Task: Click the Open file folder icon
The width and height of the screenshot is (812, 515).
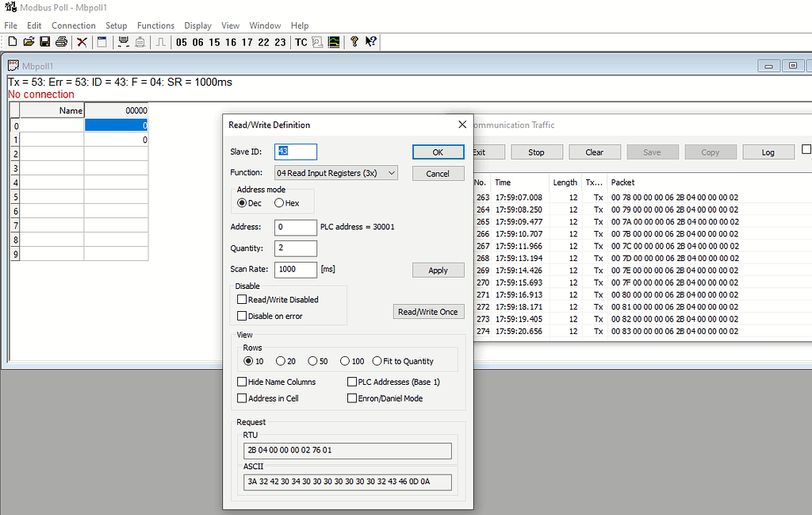Action: [29, 42]
